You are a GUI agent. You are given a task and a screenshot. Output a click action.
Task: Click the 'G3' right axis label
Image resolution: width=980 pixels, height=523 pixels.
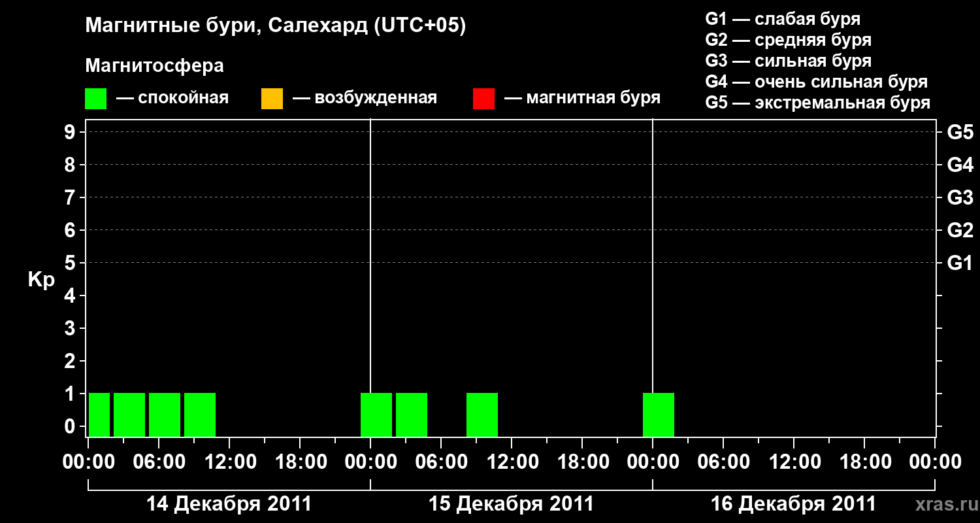tap(960, 198)
